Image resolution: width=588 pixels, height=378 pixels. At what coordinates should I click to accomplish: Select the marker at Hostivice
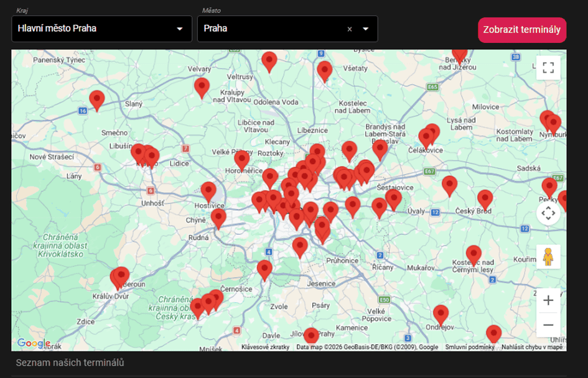(x=208, y=192)
